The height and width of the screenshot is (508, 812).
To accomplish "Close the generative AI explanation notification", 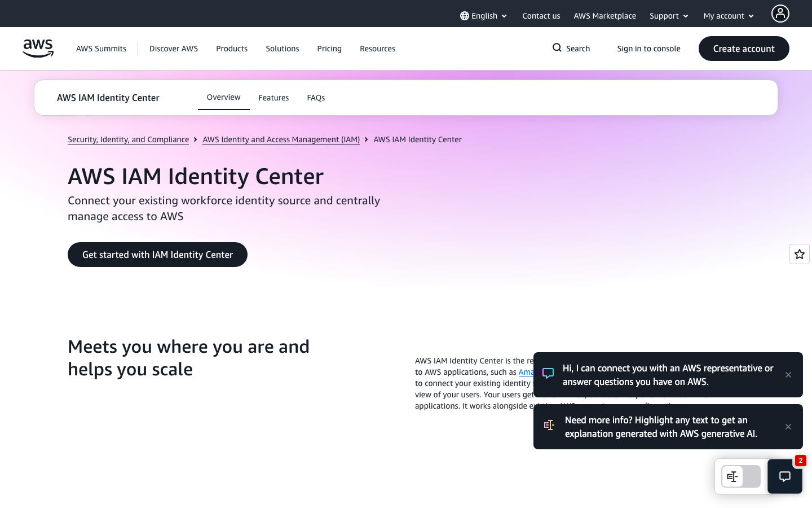I will coord(788,427).
